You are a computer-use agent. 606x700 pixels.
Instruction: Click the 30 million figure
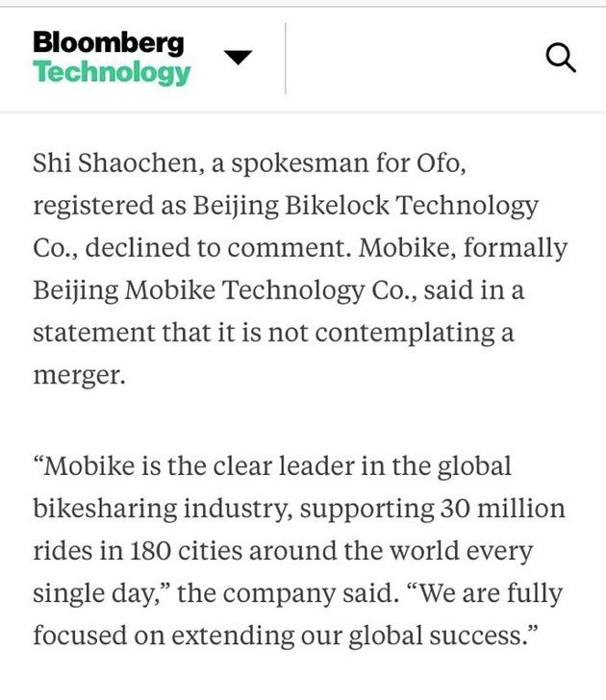pyautogui.click(x=502, y=508)
